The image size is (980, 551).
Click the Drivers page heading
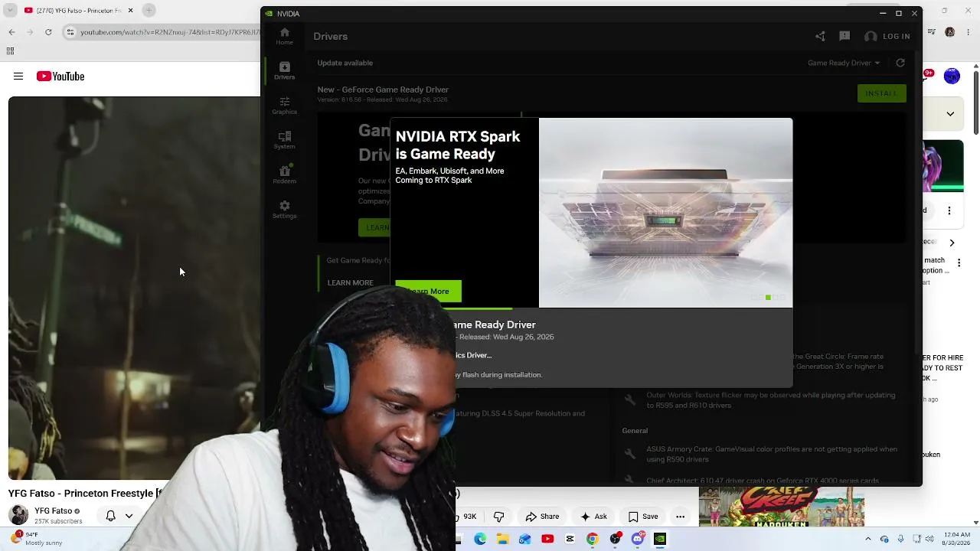point(330,36)
